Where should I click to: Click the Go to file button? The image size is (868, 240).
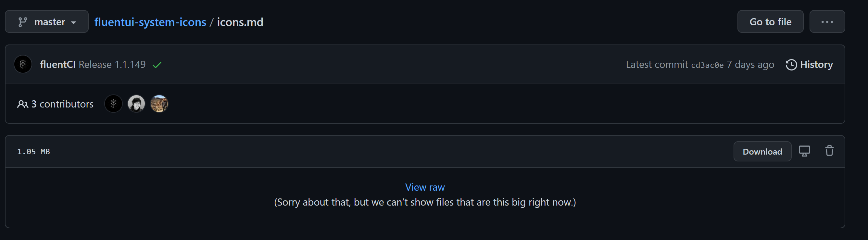tap(770, 21)
